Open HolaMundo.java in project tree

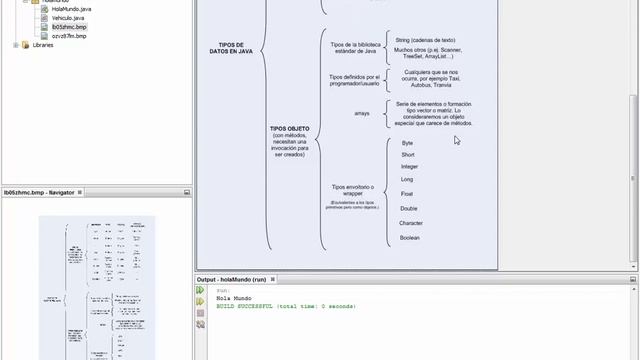[71, 9]
